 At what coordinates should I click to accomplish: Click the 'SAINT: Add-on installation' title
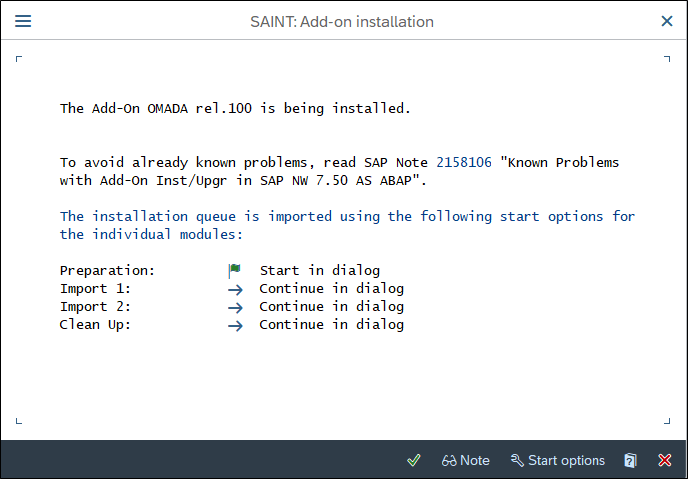click(342, 21)
